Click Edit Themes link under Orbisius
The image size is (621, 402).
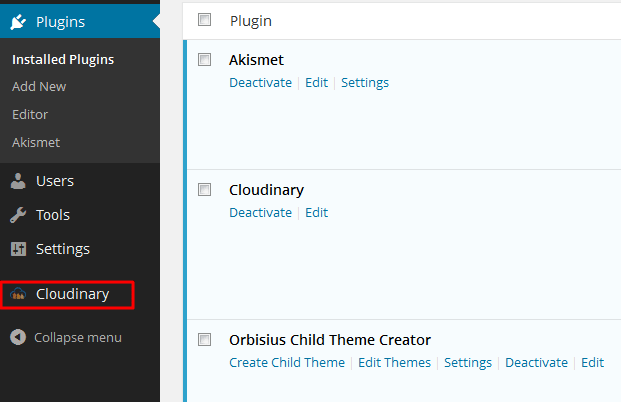tap(394, 363)
